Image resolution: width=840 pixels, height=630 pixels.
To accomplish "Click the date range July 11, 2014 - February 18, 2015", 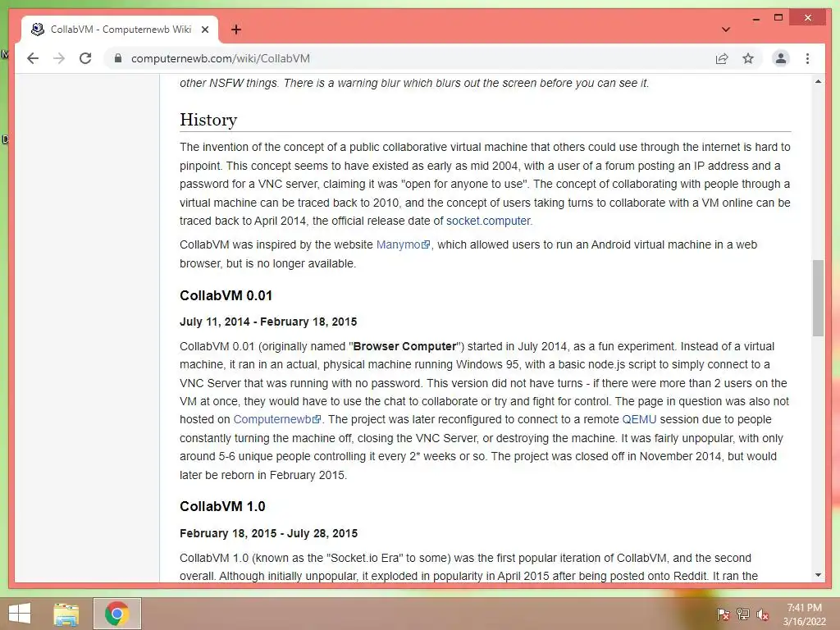I will (268, 322).
